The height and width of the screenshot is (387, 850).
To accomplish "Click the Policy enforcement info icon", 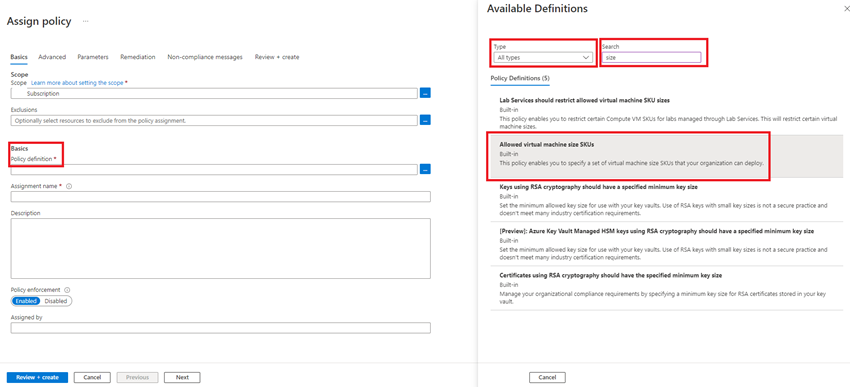I will (67, 290).
